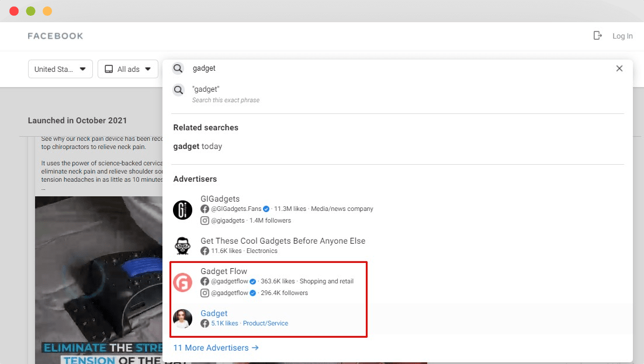The height and width of the screenshot is (364, 644).
Task: Click the search magnifier icon beside gadget input
Action: tap(178, 68)
